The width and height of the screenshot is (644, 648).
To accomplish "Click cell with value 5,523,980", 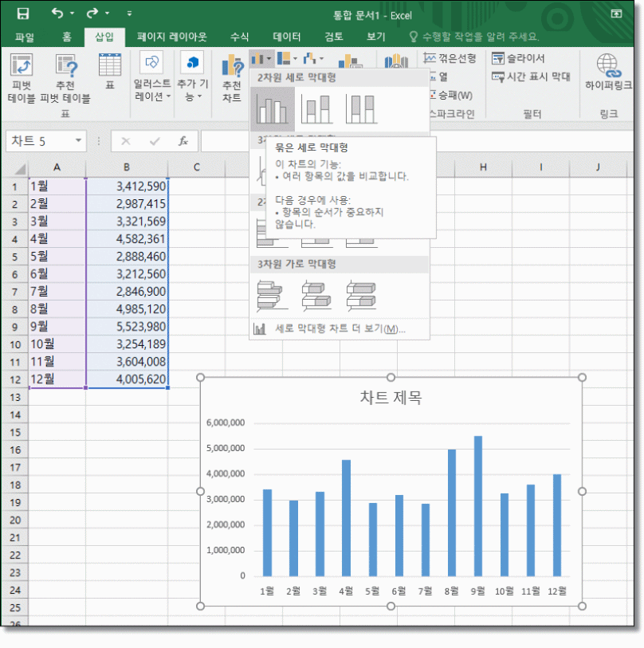I will click(127, 327).
